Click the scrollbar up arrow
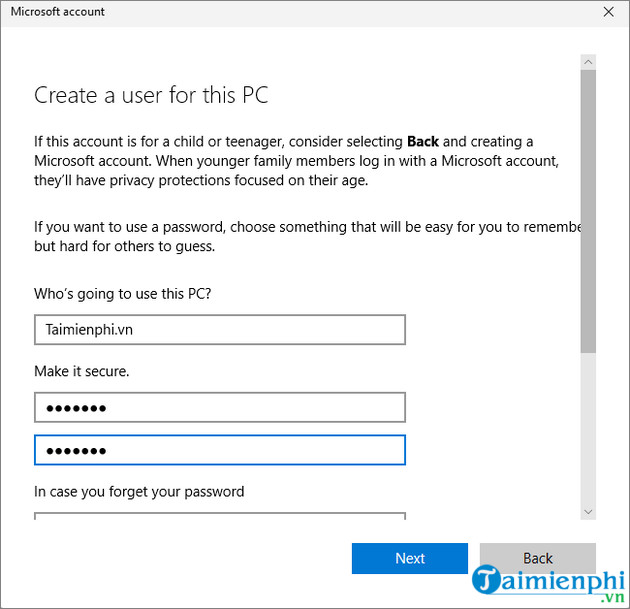Viewport: 630px width, 609px height. click(588, 62)
